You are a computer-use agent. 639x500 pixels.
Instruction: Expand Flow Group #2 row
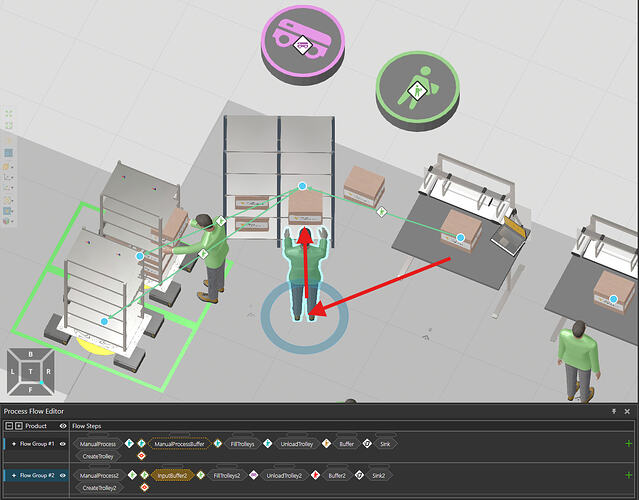coord(14,475)
